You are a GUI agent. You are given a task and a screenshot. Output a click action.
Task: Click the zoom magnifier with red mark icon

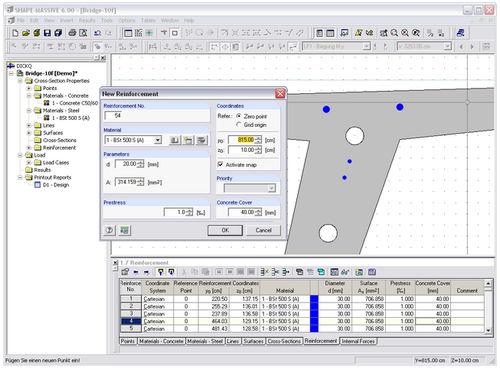[x=405, y=33]
